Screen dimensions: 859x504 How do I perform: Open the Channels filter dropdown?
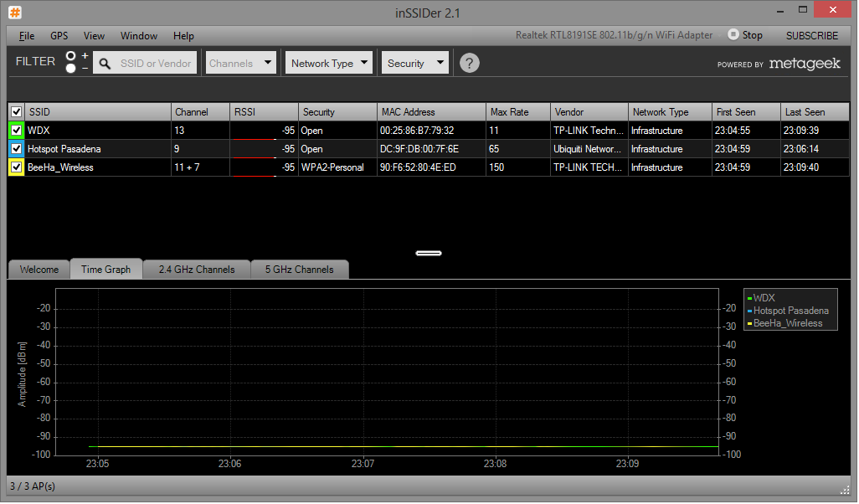(240, 63)
